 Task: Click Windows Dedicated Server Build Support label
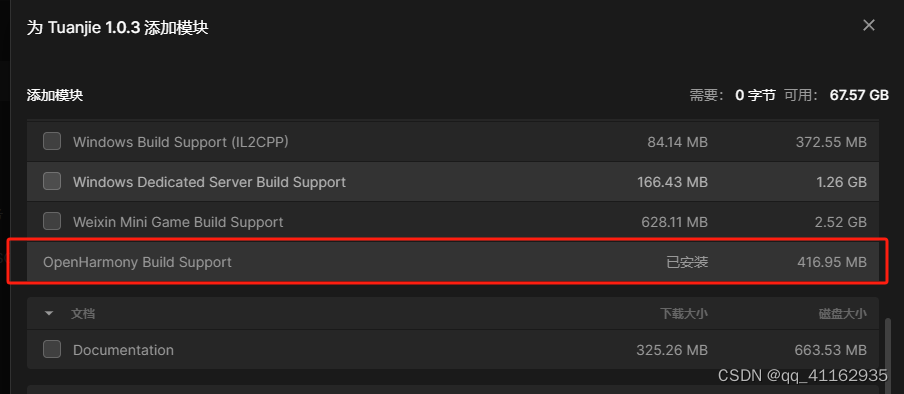pos(209,182)
